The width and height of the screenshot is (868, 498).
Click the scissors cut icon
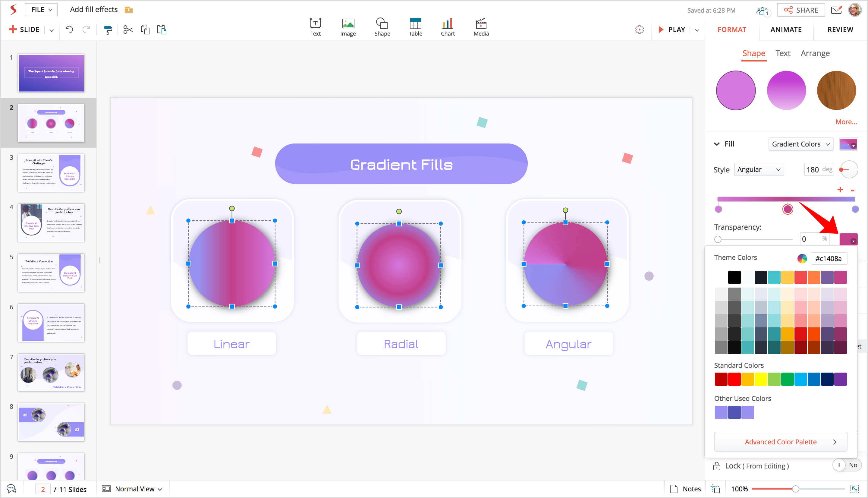pos(128,30)
